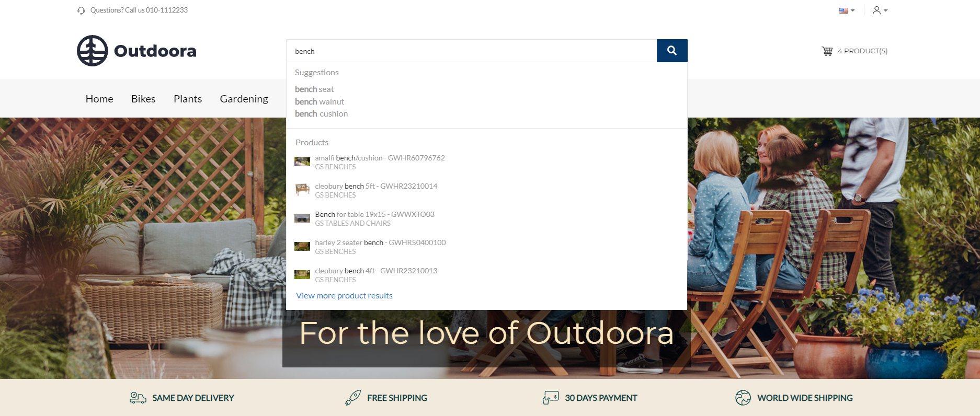Click the Outdoora tree logo

[x=93, y=51]
